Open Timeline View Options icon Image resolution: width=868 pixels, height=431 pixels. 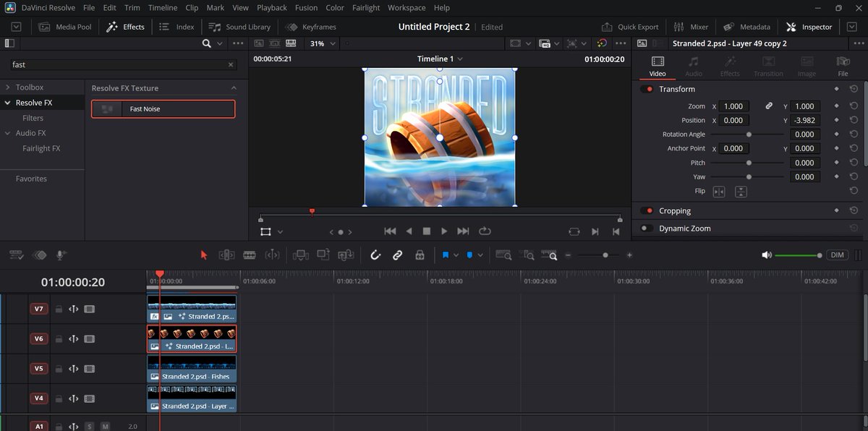(x=17, y=255)
